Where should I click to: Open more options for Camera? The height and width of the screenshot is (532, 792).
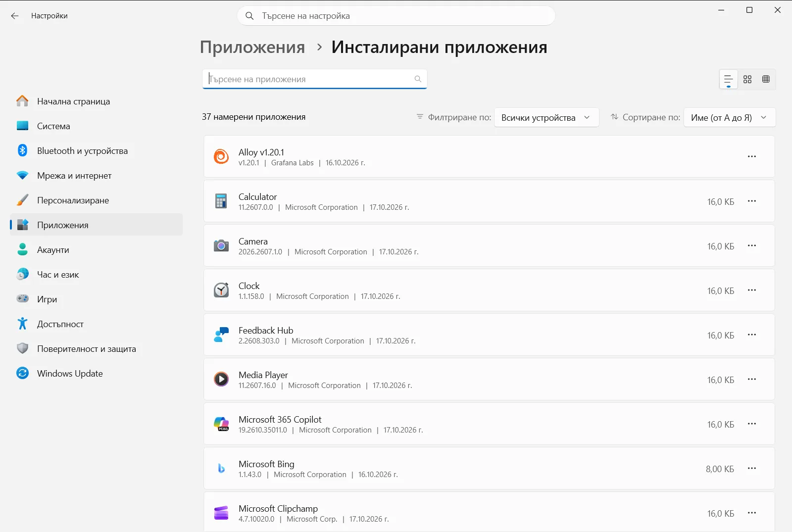(752, 245)
